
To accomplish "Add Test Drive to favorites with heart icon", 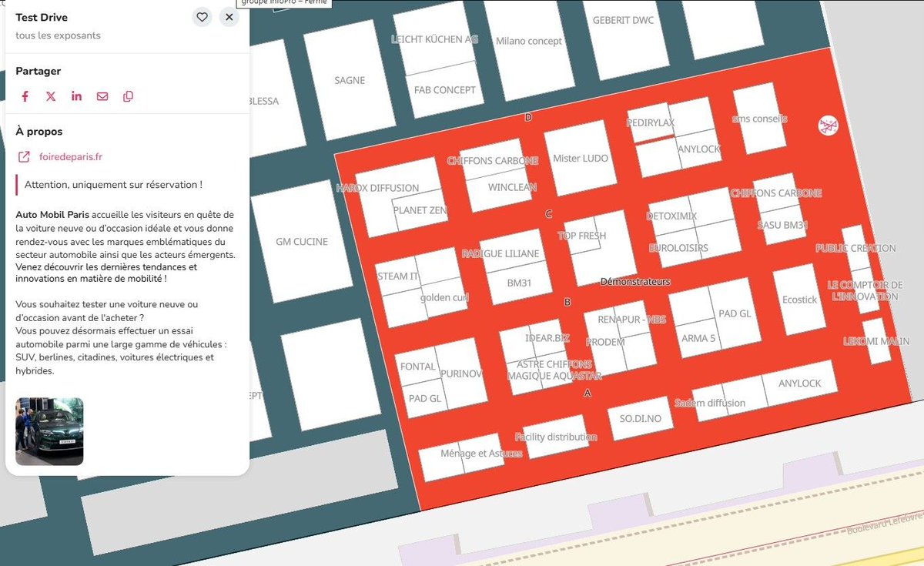I will pyautogui.click(x=202, y=17).
